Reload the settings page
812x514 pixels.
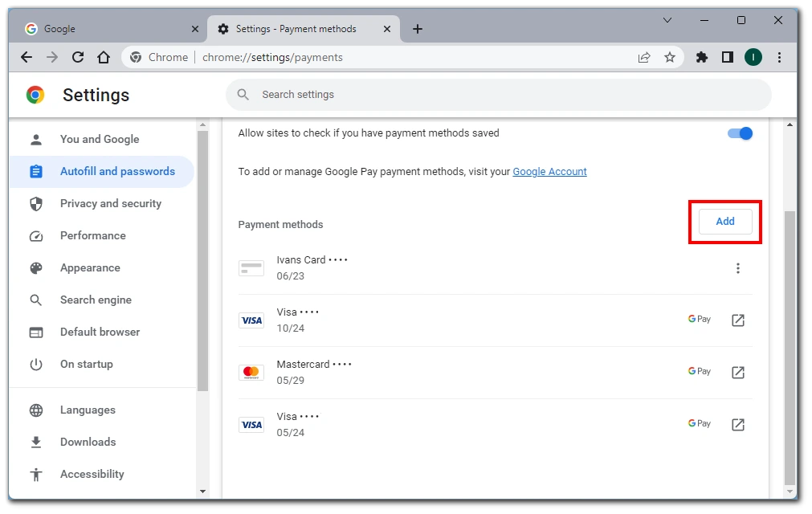point(78,58)
